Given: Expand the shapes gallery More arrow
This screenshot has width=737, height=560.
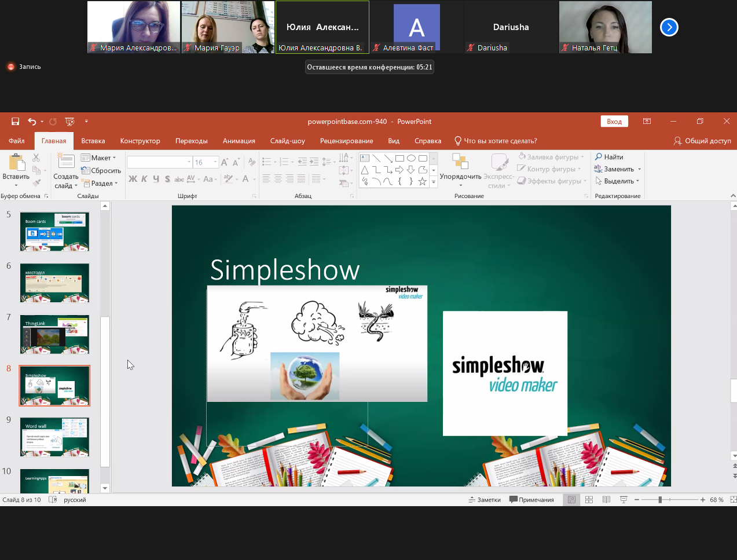Looking at the screenshot, I should [434, 182].
